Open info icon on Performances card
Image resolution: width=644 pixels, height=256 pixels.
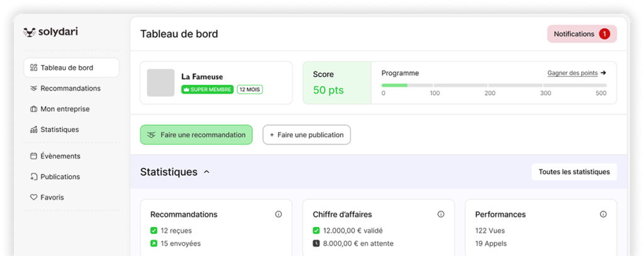[x=603, y=214]
